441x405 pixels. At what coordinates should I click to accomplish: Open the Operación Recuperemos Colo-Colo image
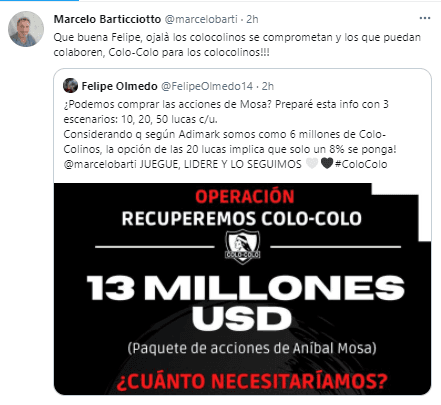coord(242,289)
